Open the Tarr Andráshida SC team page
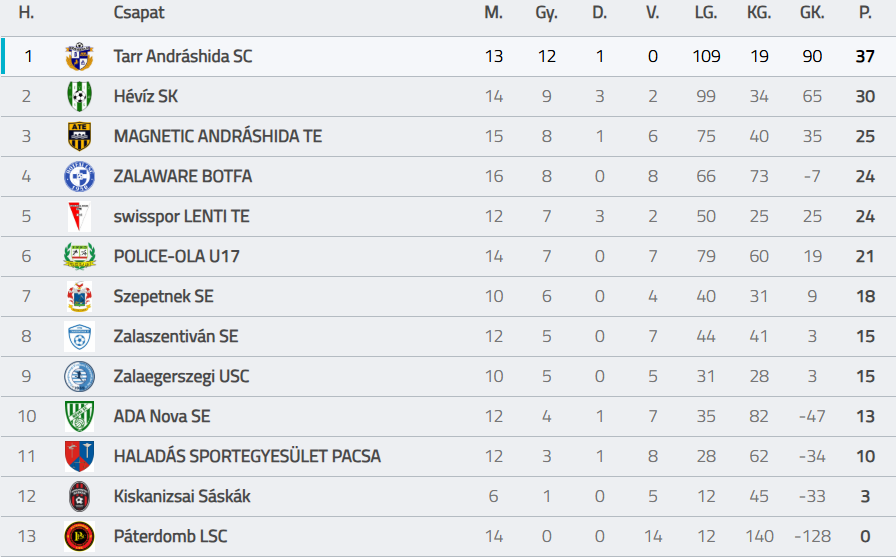The image size is (896, 557). (183, 57)
